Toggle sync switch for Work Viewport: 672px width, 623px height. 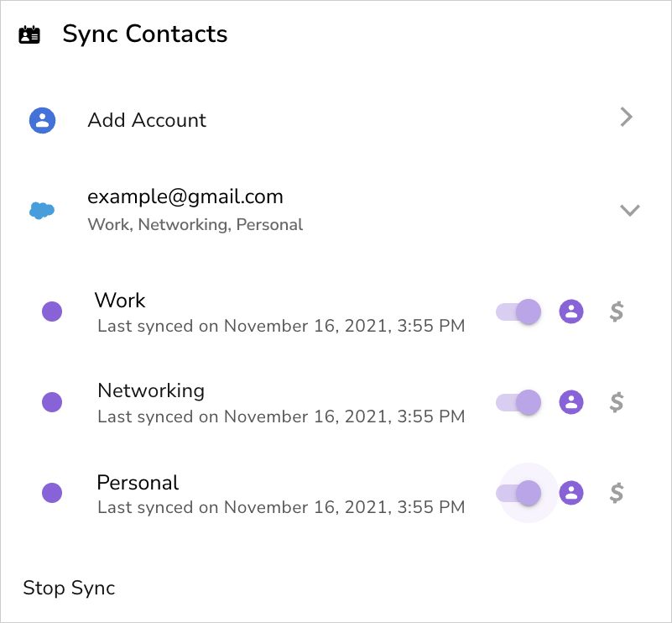(x=519, y=311)
